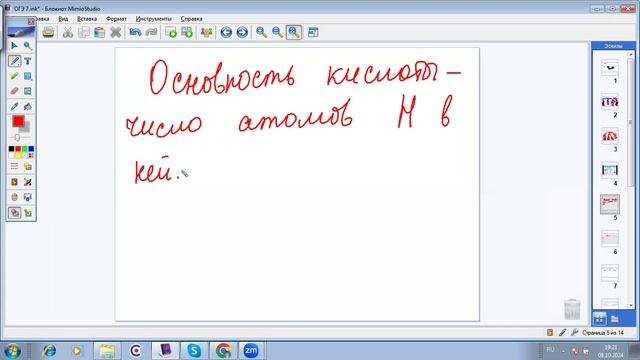Click the status bar wrench icon
Viewport: 640px width, 360px height.
[574, 333]
